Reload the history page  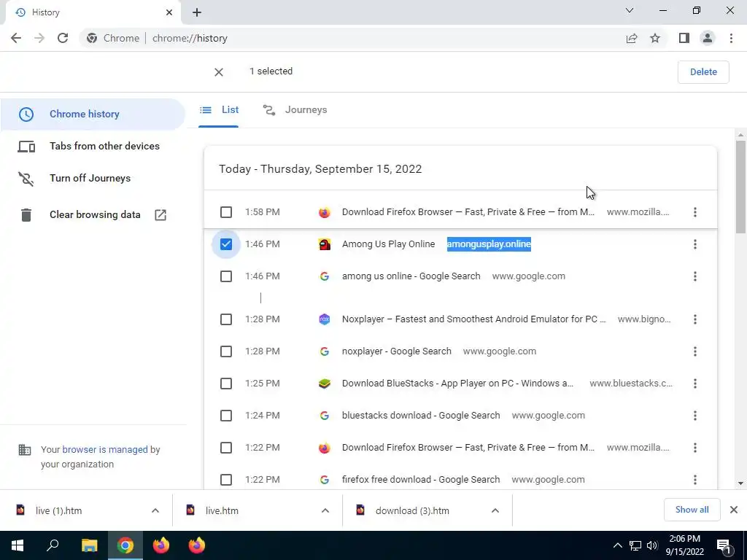[63, 38]
